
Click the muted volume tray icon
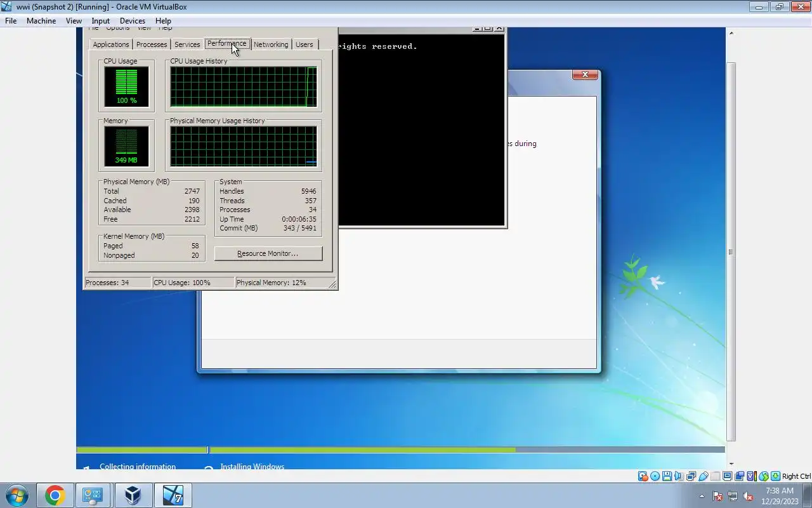[748, 496]
